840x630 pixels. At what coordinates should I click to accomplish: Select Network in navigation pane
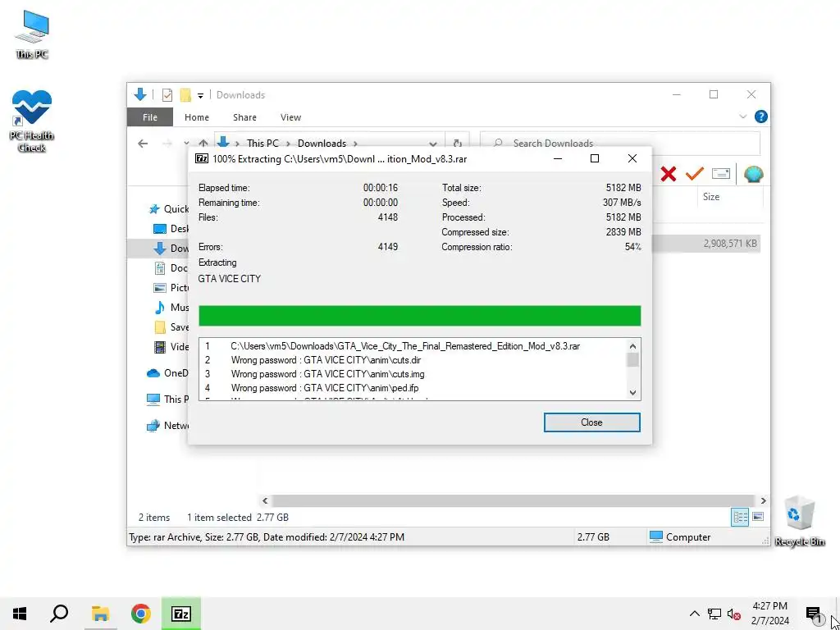167,426
